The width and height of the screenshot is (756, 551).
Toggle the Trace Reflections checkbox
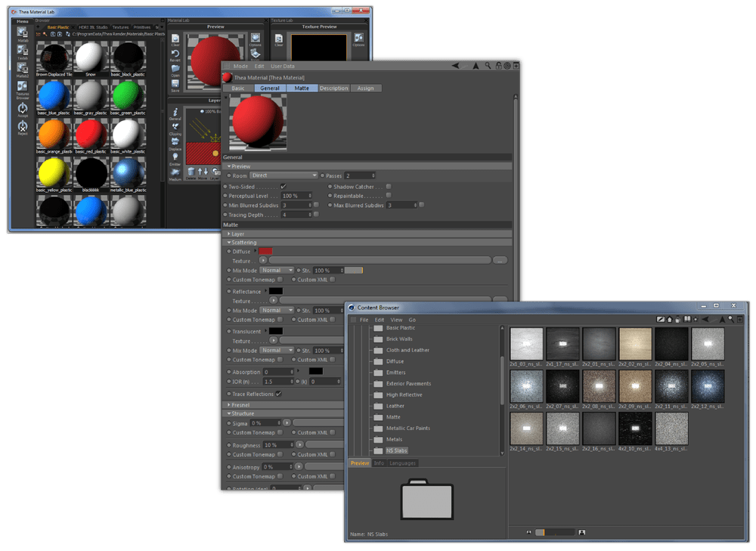(x=279, y=394)
